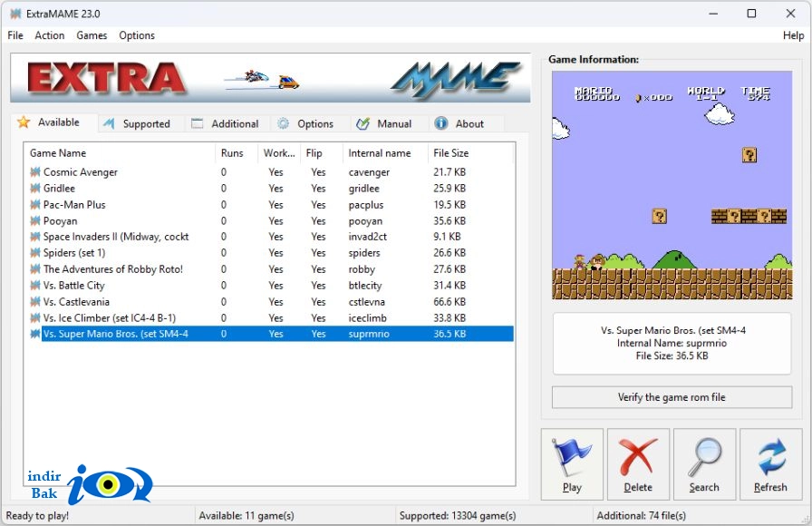This screenshot has width=812, height=526.
Task: Click the Spiders (set 1) icon
Action: tap(35, 253)
